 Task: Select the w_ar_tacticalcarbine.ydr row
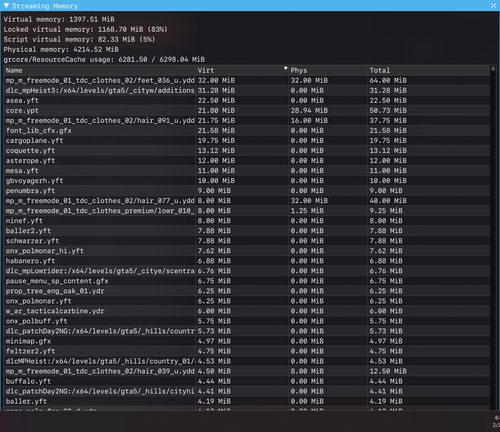click(x=247, y=311)
